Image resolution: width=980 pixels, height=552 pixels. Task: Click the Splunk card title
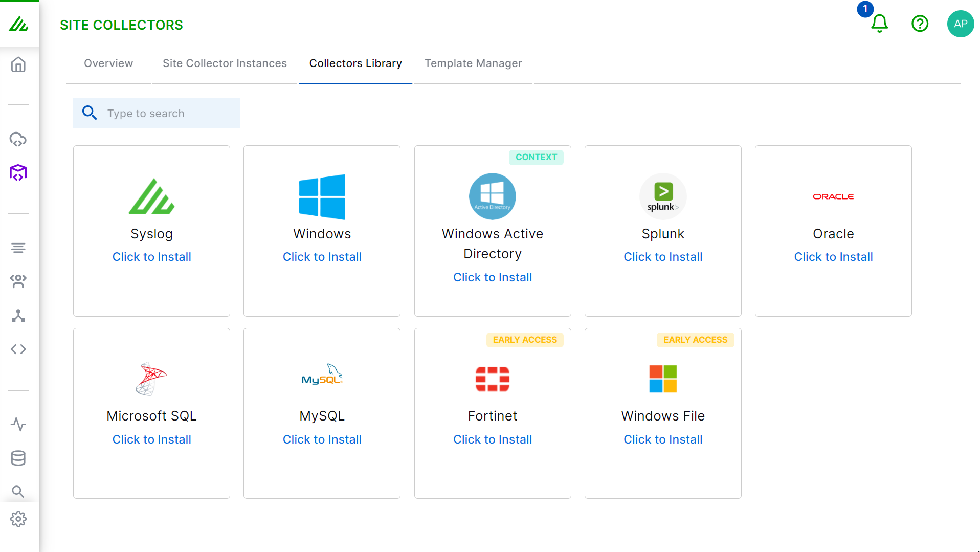663,234
